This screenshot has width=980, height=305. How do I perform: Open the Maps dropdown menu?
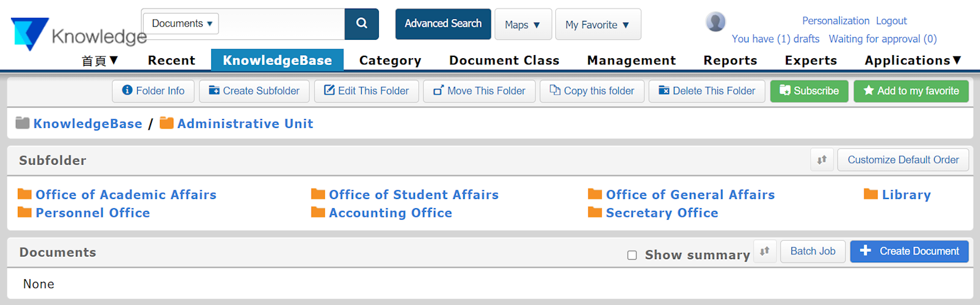tap(523, 24)
